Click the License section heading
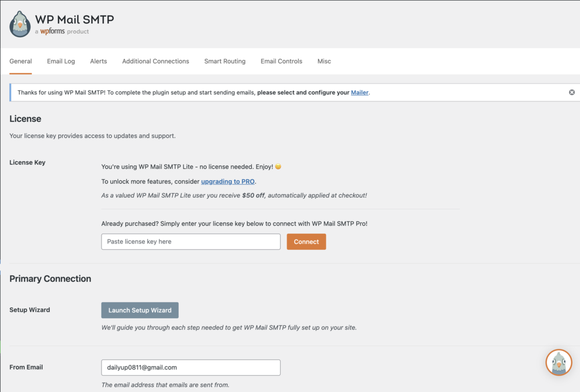This screenshot has height=392, width=580. [25, 119]
